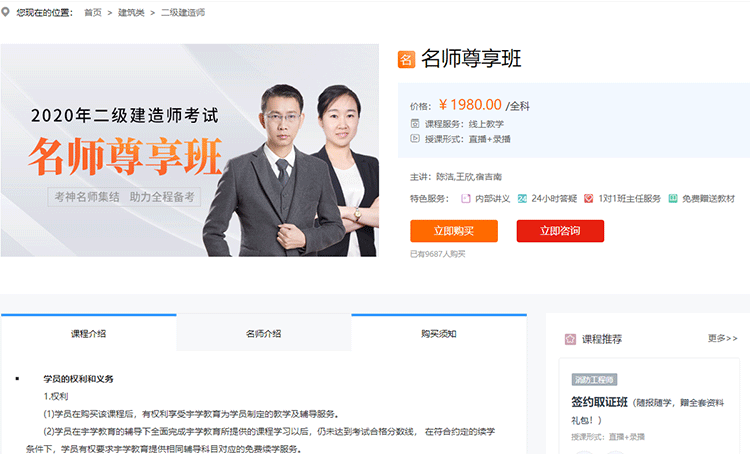Click the 内部讲义 feature icon

tap(465, 199)
